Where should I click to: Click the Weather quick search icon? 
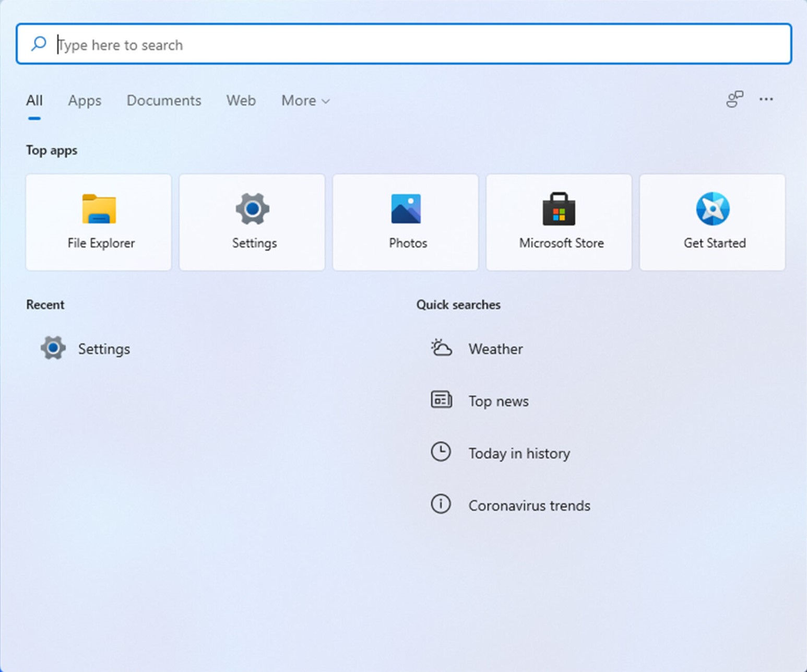coord(441,348)
